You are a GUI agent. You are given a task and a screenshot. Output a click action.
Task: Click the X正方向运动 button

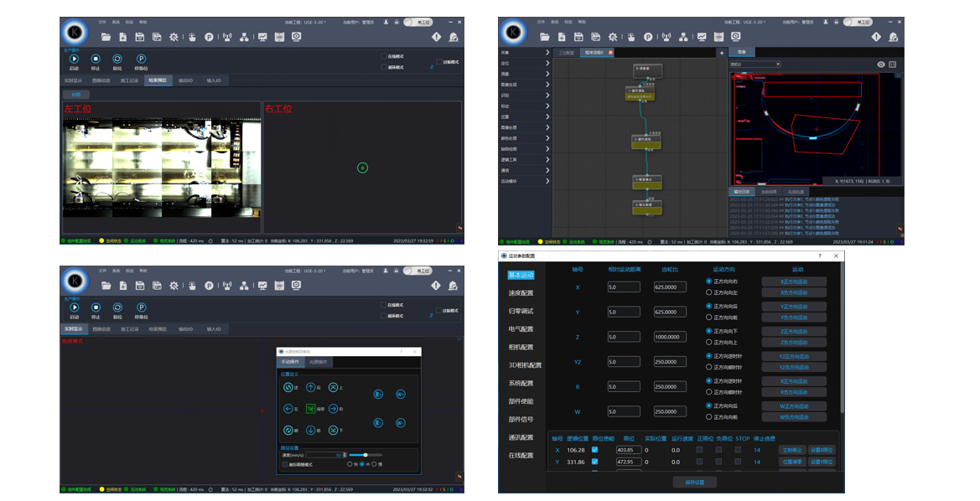coord(794,281)
